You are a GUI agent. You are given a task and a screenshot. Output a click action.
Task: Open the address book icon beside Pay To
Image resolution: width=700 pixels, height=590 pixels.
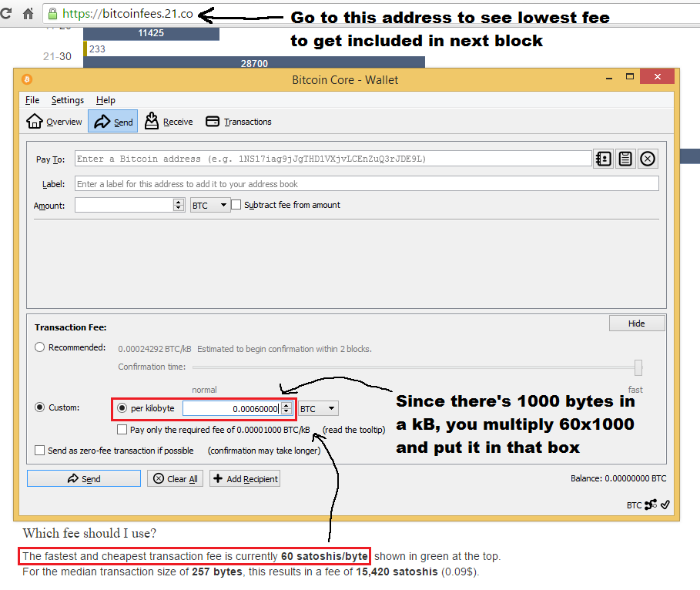[603, 159]
